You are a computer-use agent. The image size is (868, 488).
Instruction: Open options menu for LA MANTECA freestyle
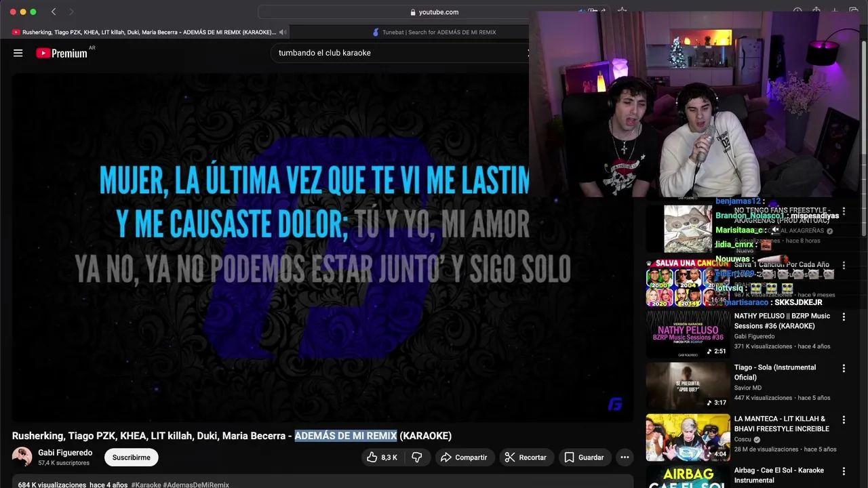click(844, 420)
